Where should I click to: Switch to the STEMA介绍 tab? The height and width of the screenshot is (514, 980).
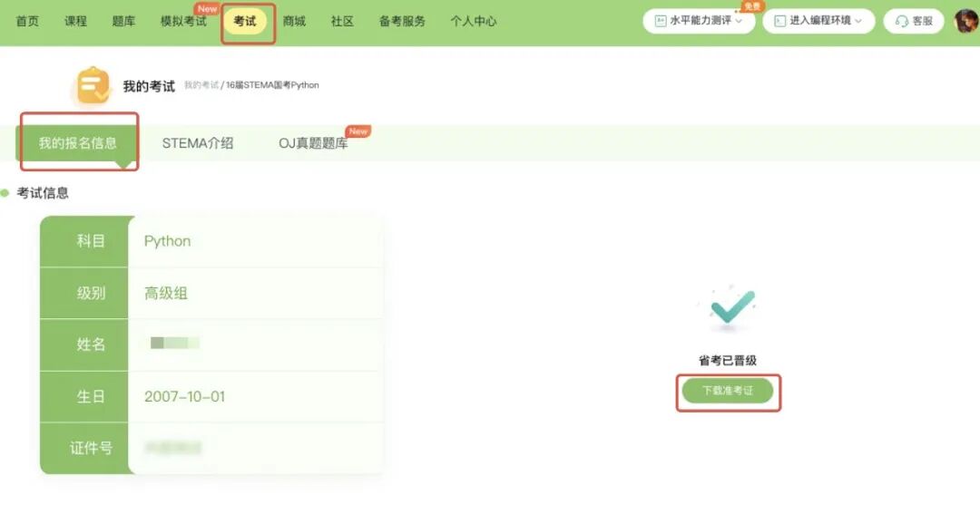(x=198, y=143)
